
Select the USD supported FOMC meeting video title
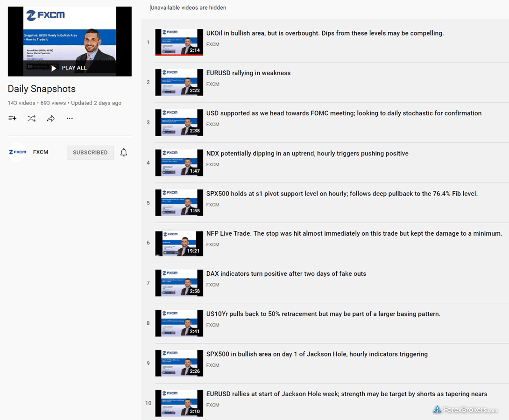[x=344, y=113]
